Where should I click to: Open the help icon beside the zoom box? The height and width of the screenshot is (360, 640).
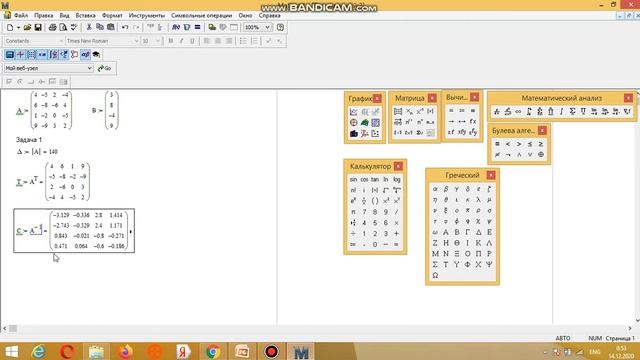pos(280,27)
